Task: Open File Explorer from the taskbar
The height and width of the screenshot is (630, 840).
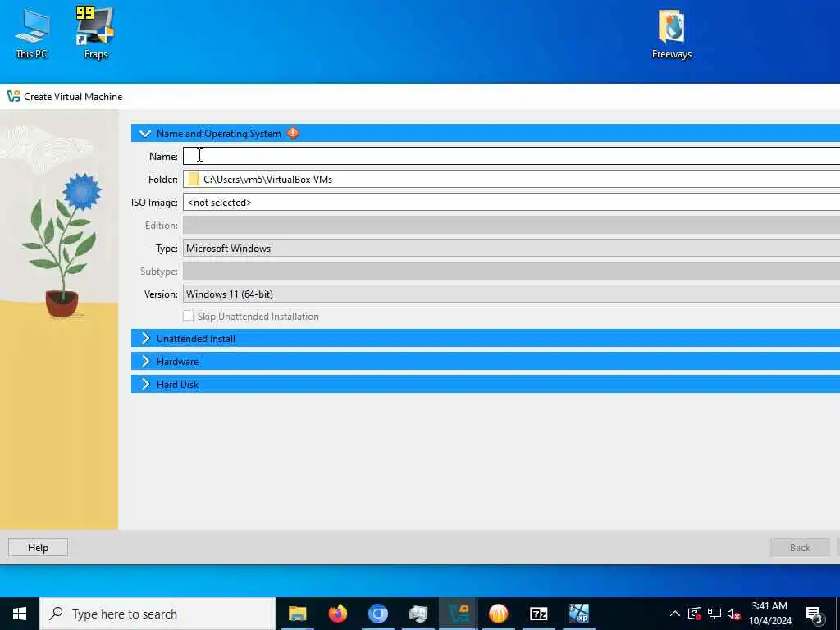Action: pos(297,614)
